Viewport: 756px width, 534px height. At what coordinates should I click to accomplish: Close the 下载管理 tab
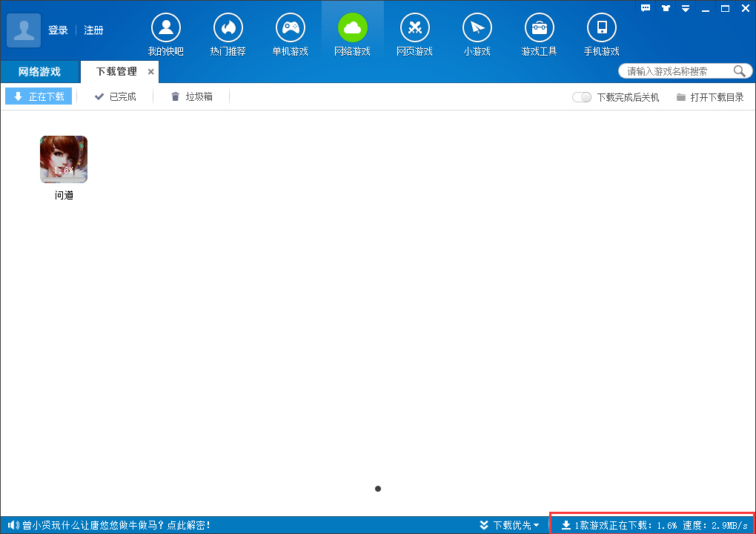click(151, 72)
